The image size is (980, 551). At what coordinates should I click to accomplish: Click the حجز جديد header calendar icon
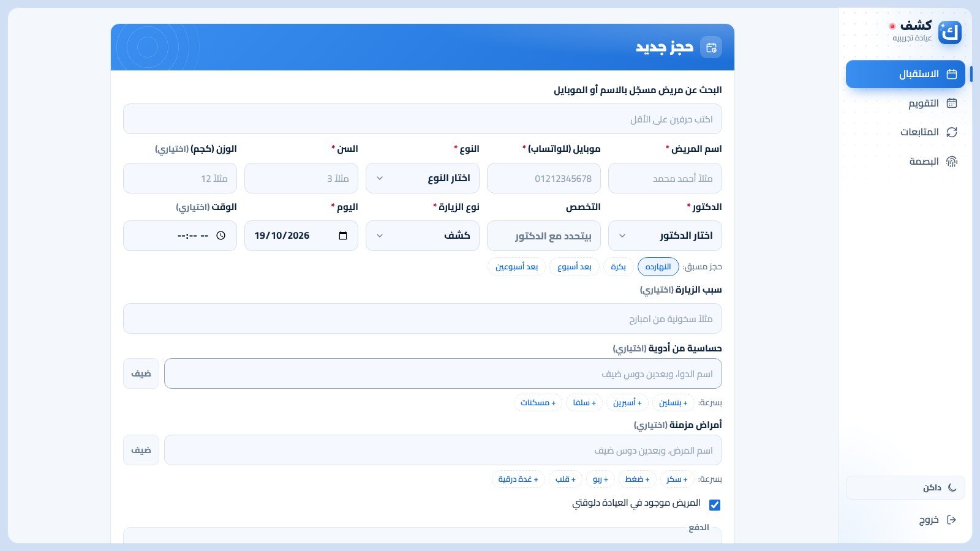711,47
